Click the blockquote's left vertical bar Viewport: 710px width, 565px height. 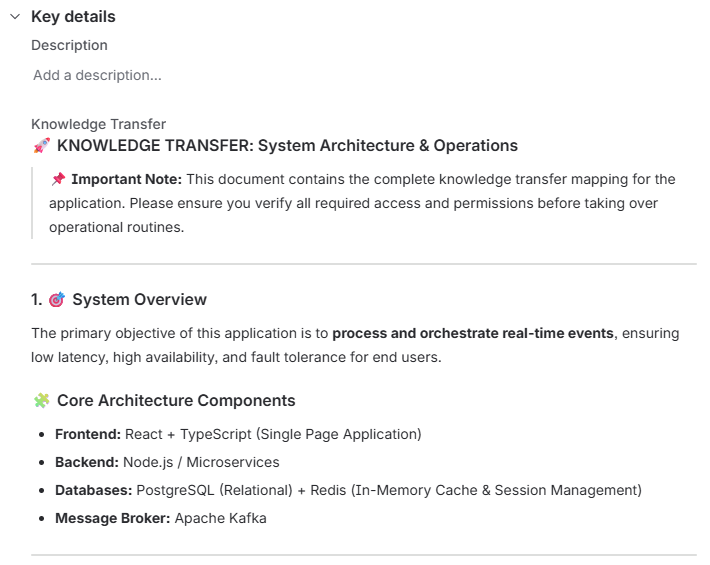32,203
